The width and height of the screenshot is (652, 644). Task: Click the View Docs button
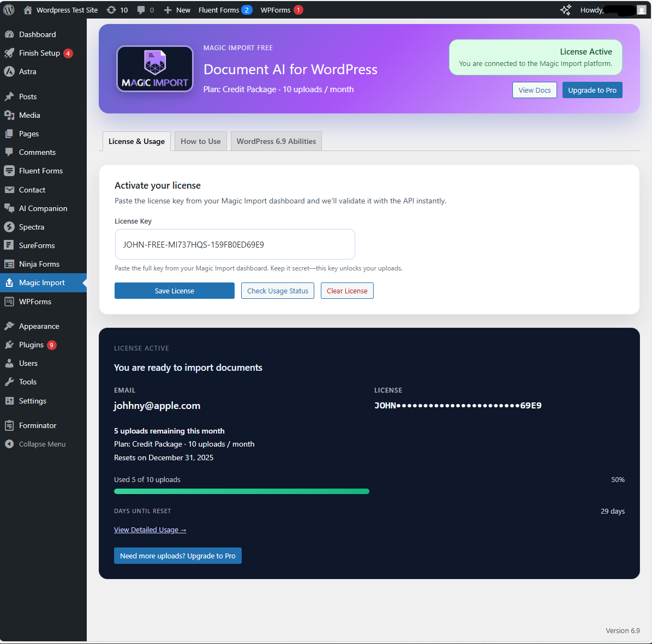click(x=534, y=90)
